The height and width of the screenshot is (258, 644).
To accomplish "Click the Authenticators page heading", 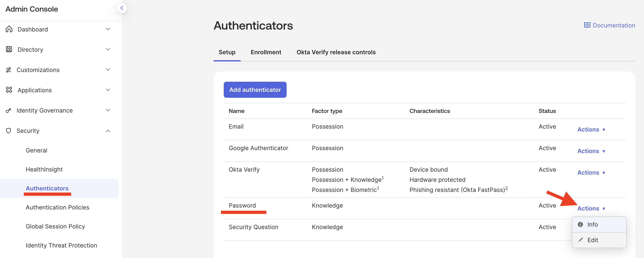I will click(x=253, y=26).
